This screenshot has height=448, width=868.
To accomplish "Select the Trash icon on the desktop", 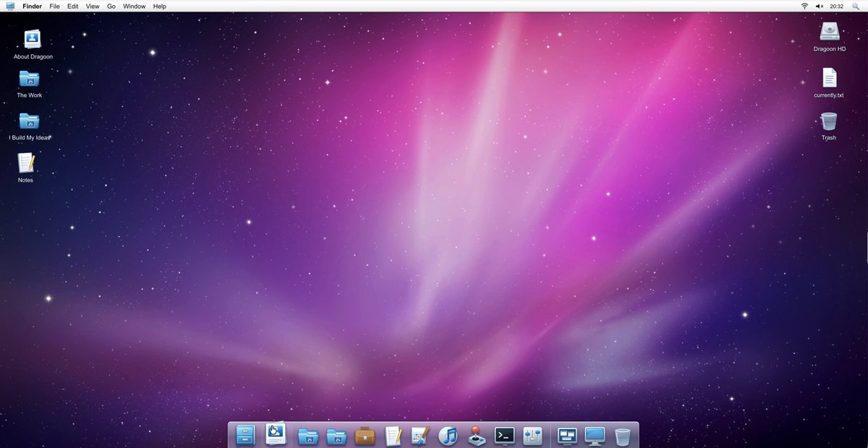I will [x=829, y=126].
